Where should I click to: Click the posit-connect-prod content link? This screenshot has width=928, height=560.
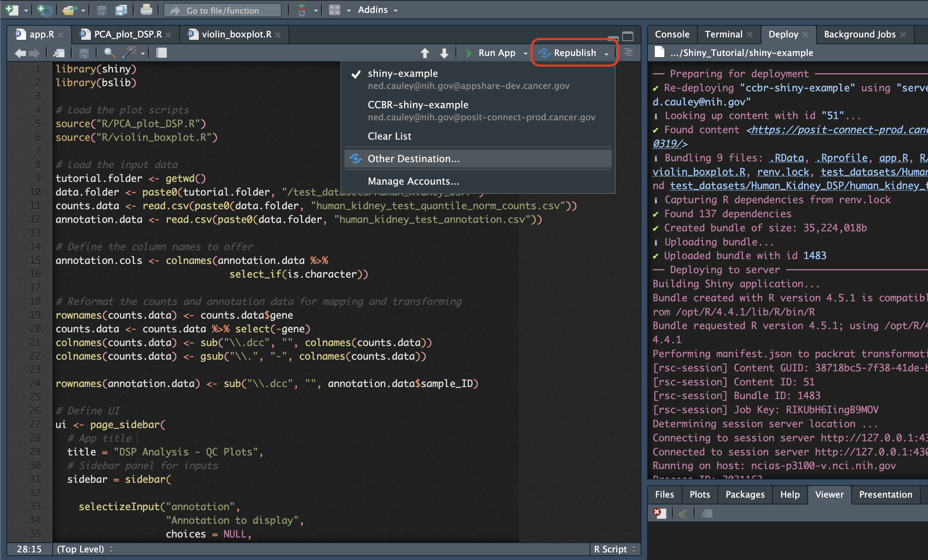tap(837, 130)
